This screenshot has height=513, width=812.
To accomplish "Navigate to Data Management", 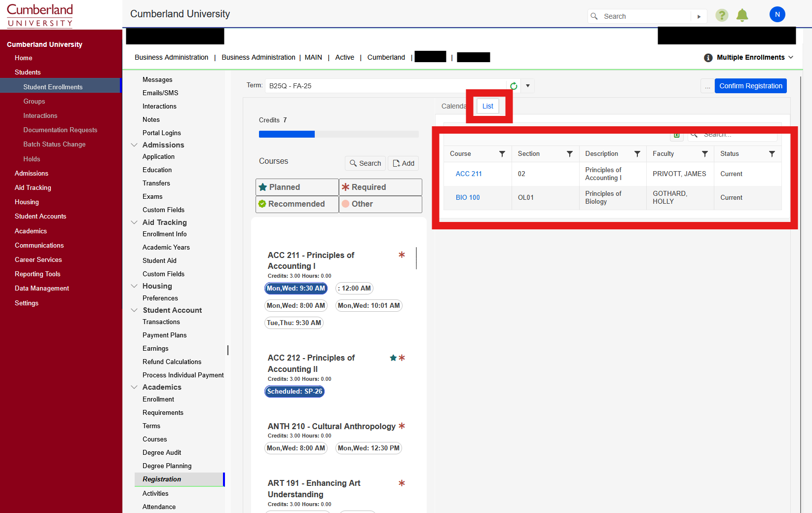I will pos(42,289).
